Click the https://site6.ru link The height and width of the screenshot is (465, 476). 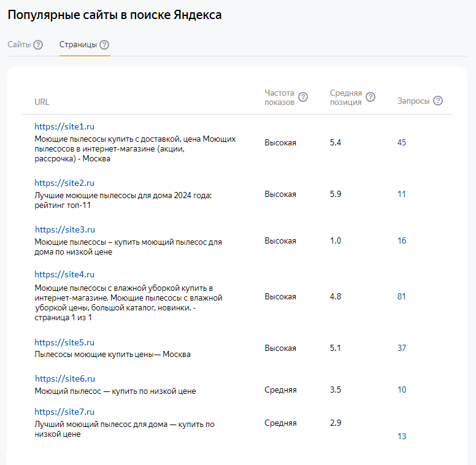(65, 379)
